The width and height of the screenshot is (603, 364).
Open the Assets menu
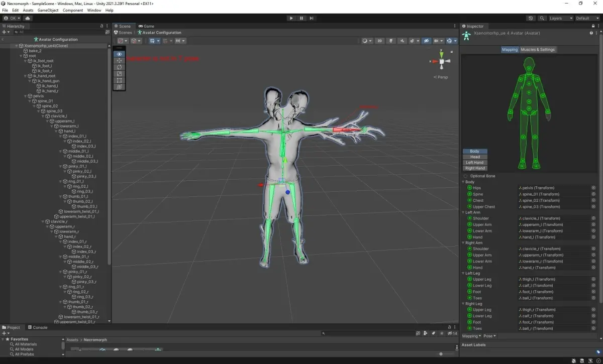click(x=28, y=10)
